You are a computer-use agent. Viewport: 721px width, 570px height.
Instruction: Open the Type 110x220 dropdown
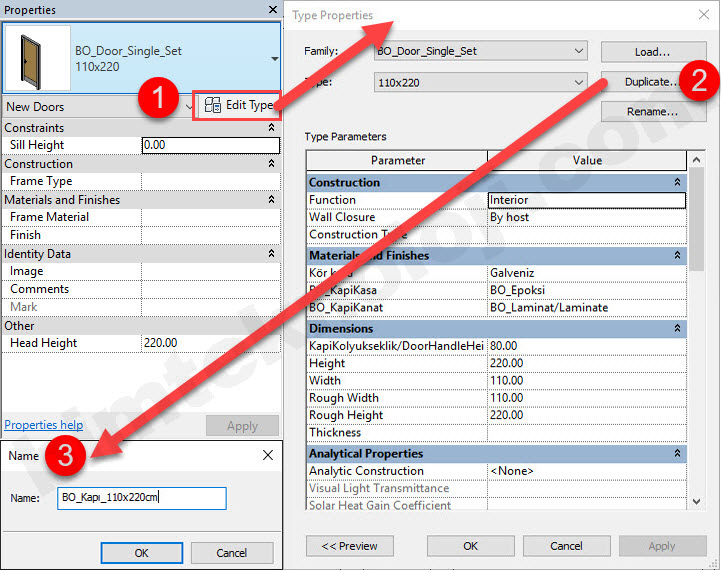tap(579, 82)
